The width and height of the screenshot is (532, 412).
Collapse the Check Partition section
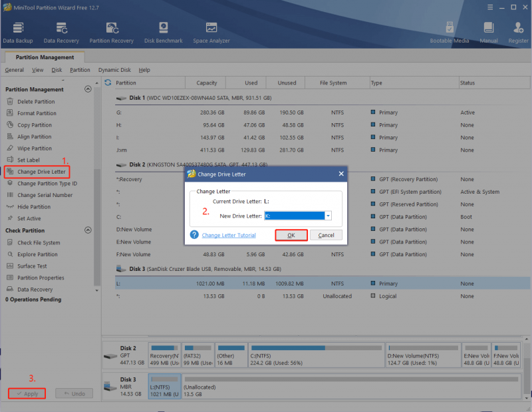(x=88, y=230)
